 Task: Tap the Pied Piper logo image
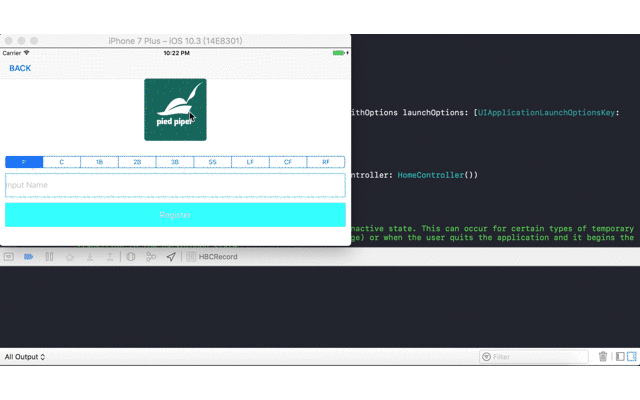pos(175,109)
